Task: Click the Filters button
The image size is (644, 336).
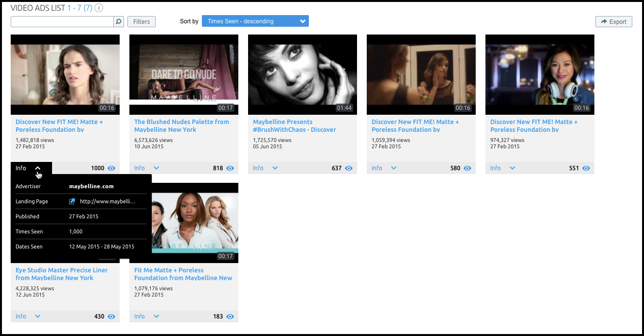Action: (142, 21)
